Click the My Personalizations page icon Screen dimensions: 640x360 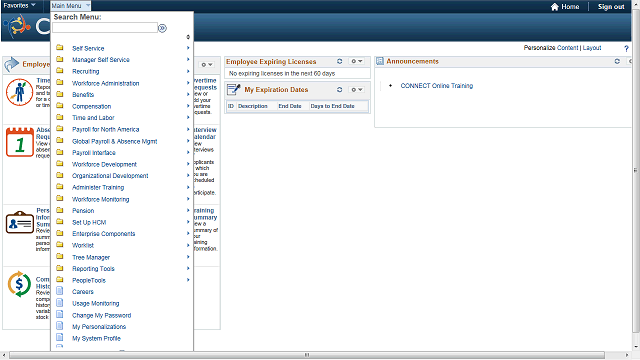pyautogui.click(x=60, y=326)
